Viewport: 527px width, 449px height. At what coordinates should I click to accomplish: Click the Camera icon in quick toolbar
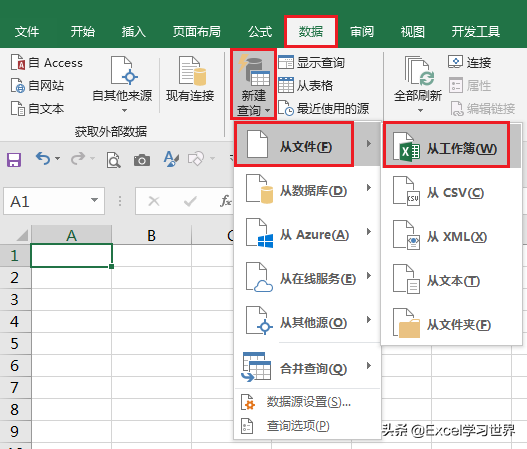pyautogui.click(x=142, y=160)
